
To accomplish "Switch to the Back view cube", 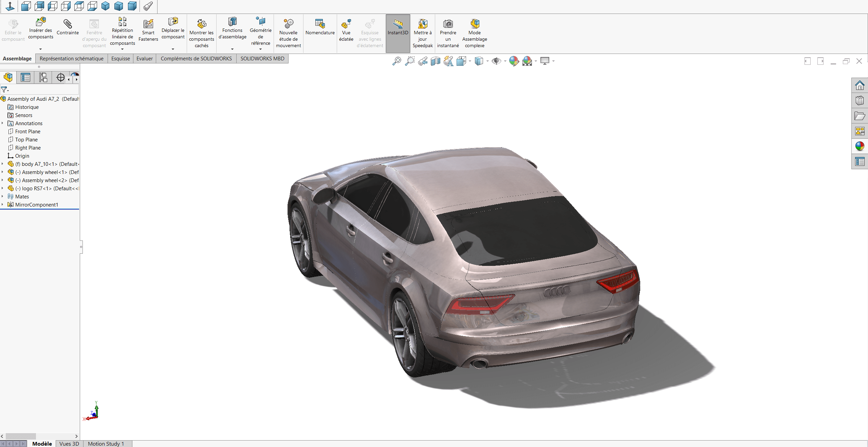I will click(39, 6).
